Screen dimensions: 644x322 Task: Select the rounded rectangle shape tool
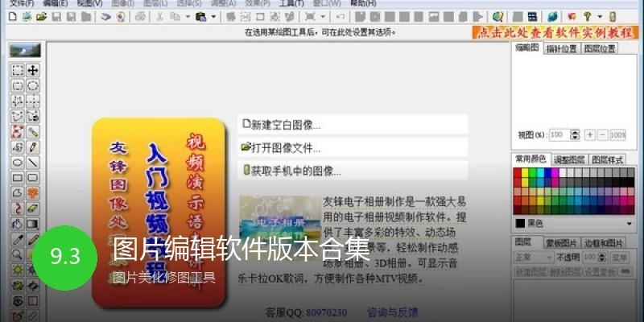(33, 178)
